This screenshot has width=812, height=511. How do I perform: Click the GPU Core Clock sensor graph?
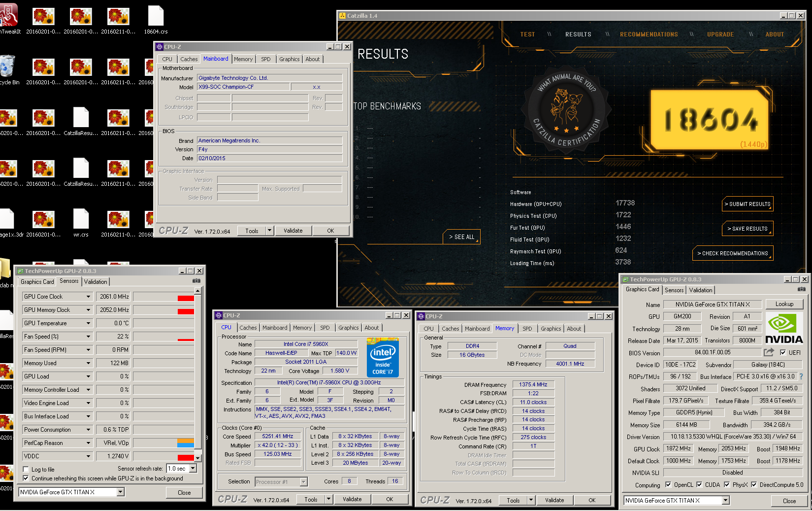(163, 297)
